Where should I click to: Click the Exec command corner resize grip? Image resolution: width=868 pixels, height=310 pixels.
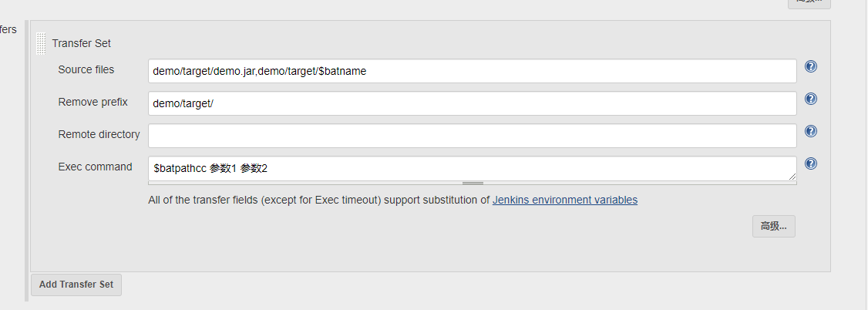point(792,177)
